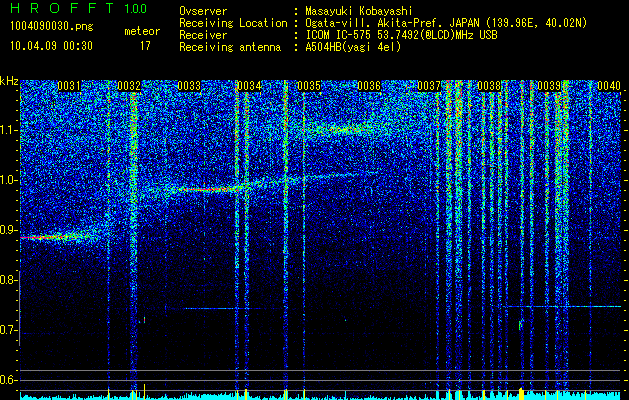
Task: Click time marker 0034
Action: [x=249, y=86]
